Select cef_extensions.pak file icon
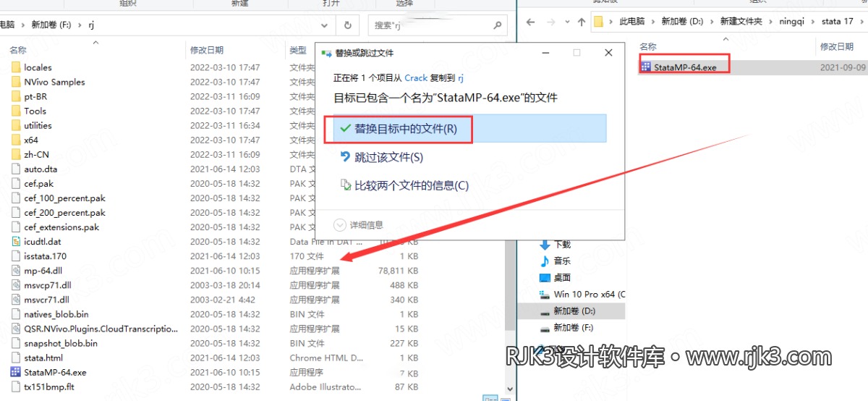The image size is (868, 401). (x=16, y=227)
